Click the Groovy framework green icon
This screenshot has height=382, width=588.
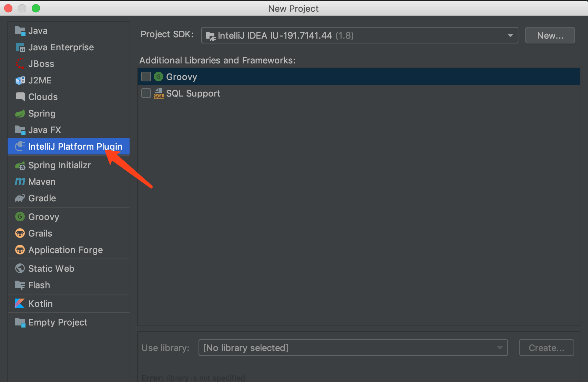coord(159,77)
